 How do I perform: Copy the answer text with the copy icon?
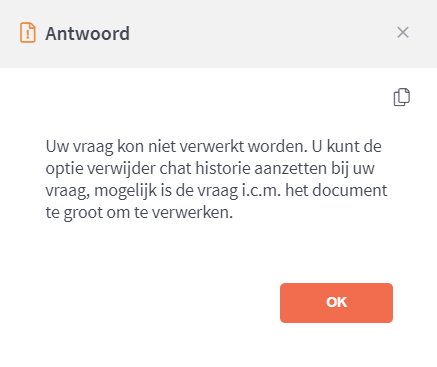click(402, 97)
